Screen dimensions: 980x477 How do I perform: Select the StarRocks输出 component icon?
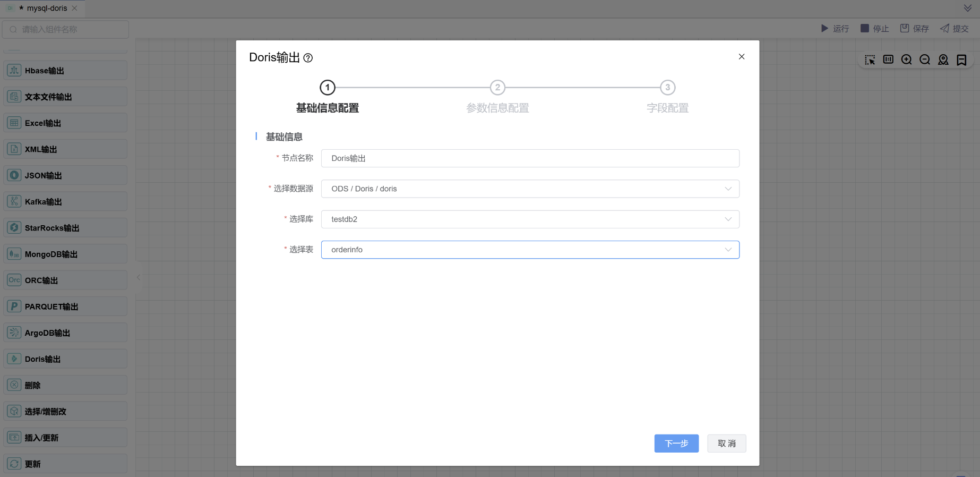point(14,227)
